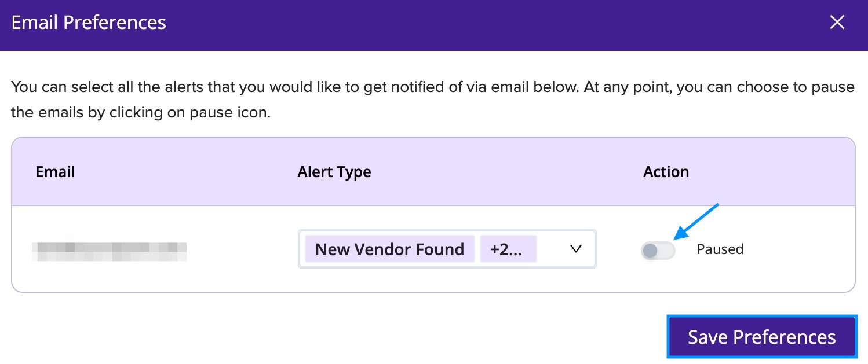Click the Action column header
This screenshot has height=364, width=868.
coord(666,171)
